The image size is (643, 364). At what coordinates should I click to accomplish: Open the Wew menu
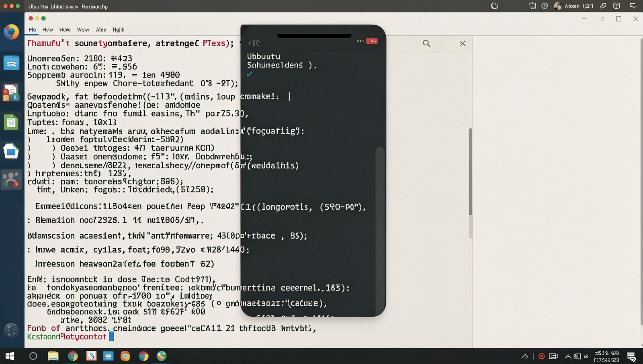tap(83, 30)
